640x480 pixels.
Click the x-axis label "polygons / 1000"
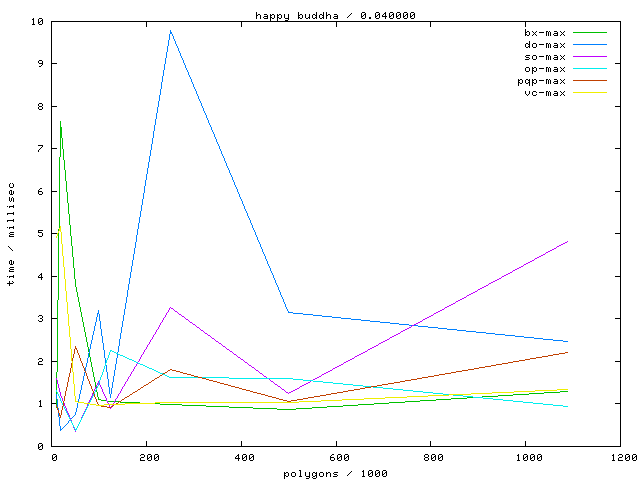click(335, 473)
